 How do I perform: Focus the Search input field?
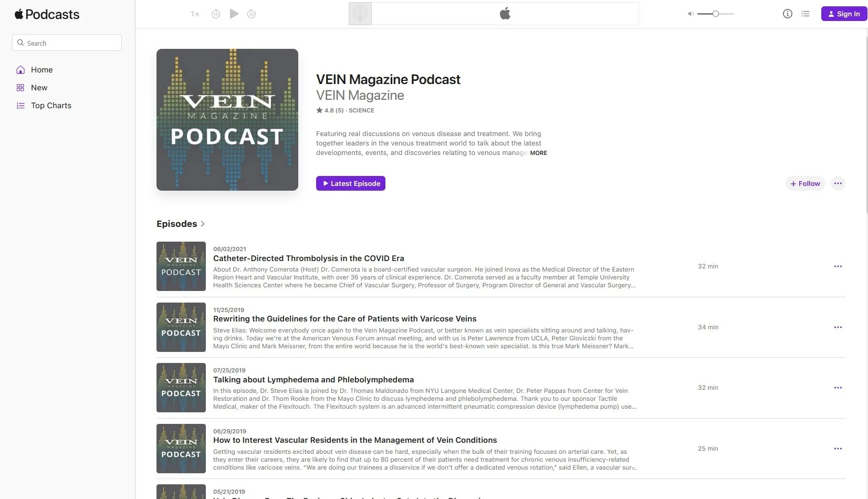coord(67,43)
